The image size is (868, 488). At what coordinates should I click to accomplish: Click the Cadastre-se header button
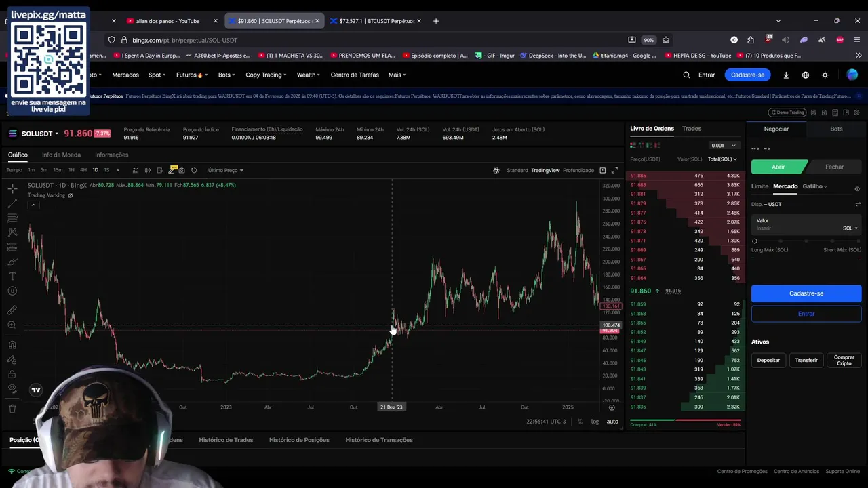747,75
